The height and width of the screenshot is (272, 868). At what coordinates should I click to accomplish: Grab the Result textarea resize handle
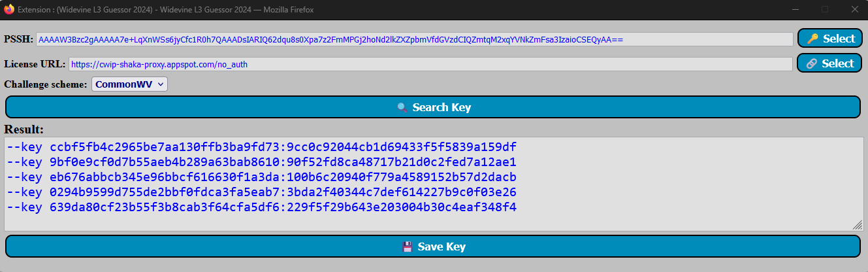point(857,224)
